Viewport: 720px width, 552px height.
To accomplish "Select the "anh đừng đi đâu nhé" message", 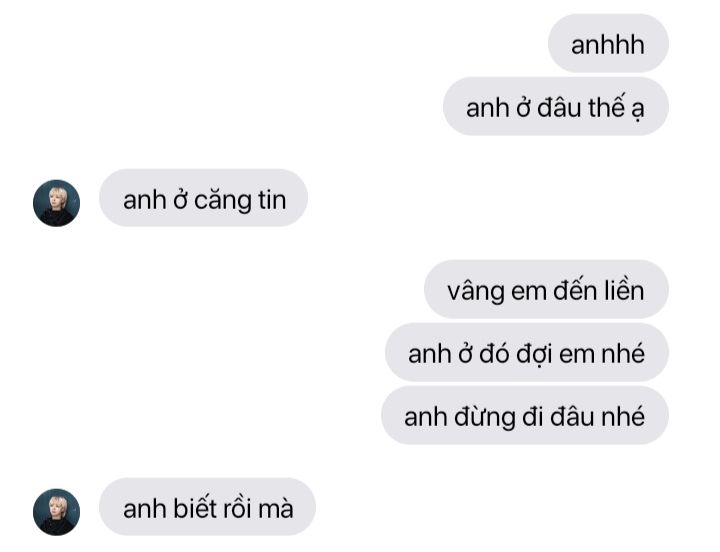I will 525,415.
